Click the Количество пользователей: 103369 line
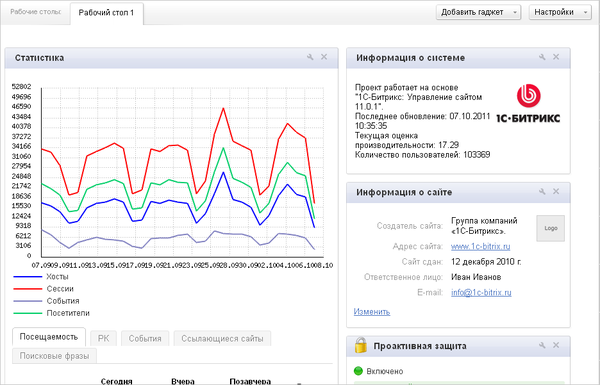600x385 pixels. [422, 155]
